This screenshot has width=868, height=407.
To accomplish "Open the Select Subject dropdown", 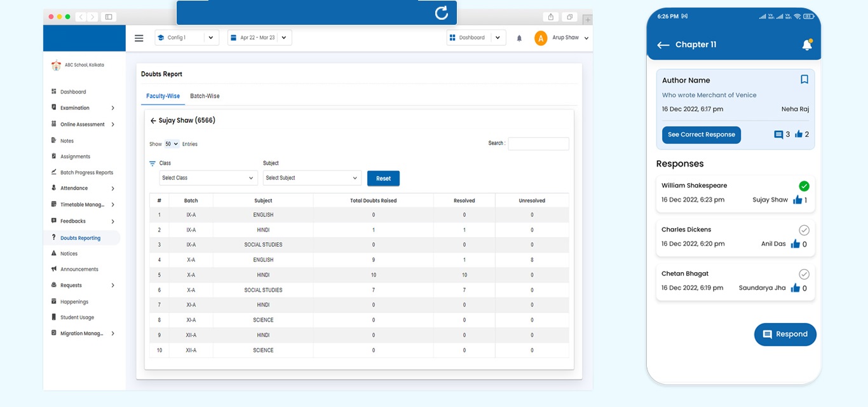I will pos(312,178).
